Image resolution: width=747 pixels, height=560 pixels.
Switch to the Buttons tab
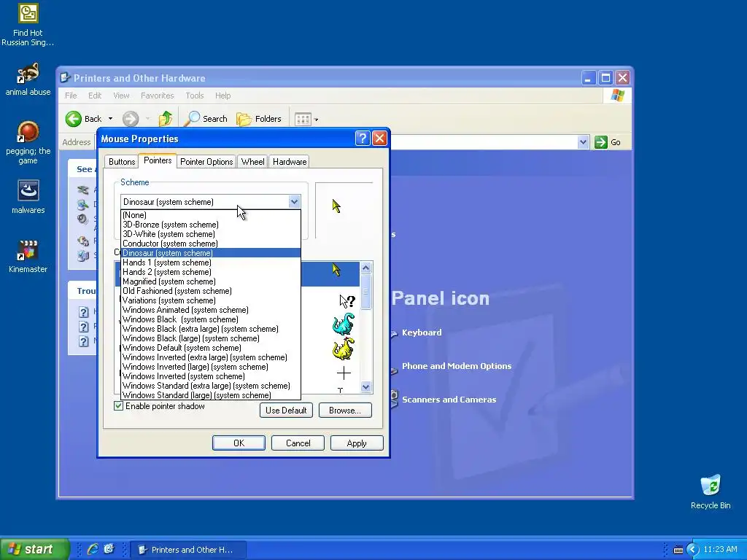pyautogui.click(x=122, y=162)
